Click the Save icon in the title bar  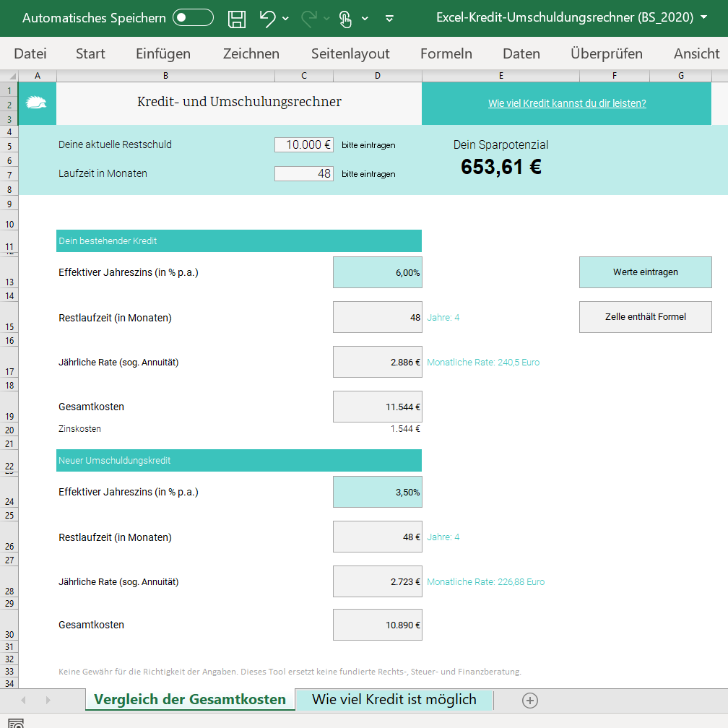pos(237,19)
